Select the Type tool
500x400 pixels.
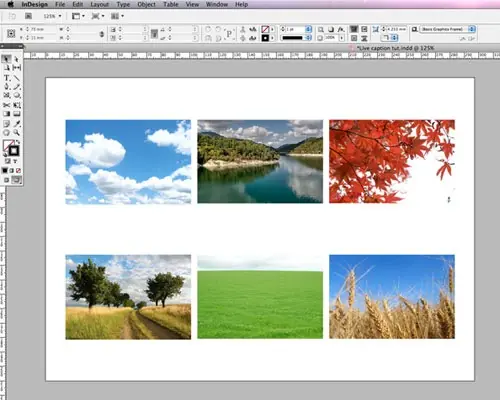pyautogui.click(x=6, y=78)
